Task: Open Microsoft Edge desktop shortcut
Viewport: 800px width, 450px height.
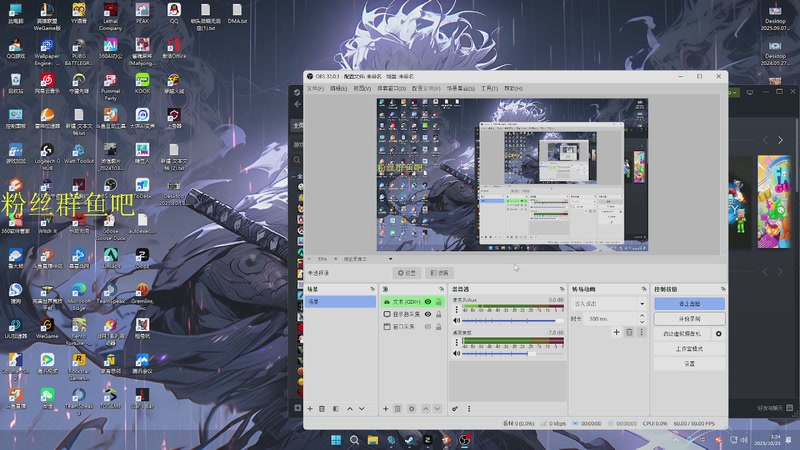Action: click(x=79, y=297)
